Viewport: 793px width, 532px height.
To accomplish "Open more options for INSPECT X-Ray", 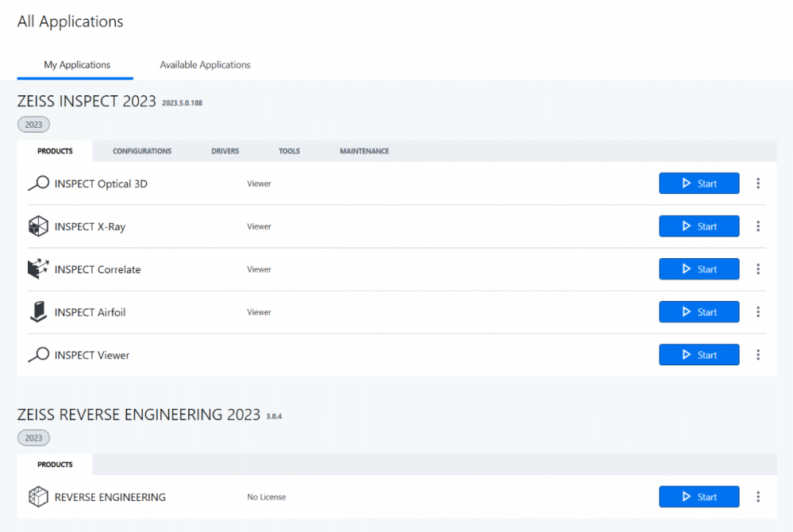I will 758,226.
